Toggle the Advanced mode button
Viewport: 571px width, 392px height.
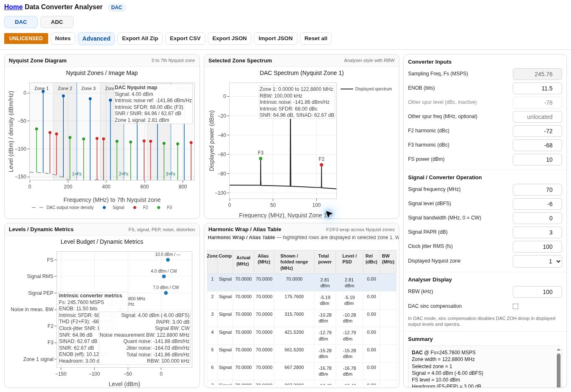click(96, 39)
